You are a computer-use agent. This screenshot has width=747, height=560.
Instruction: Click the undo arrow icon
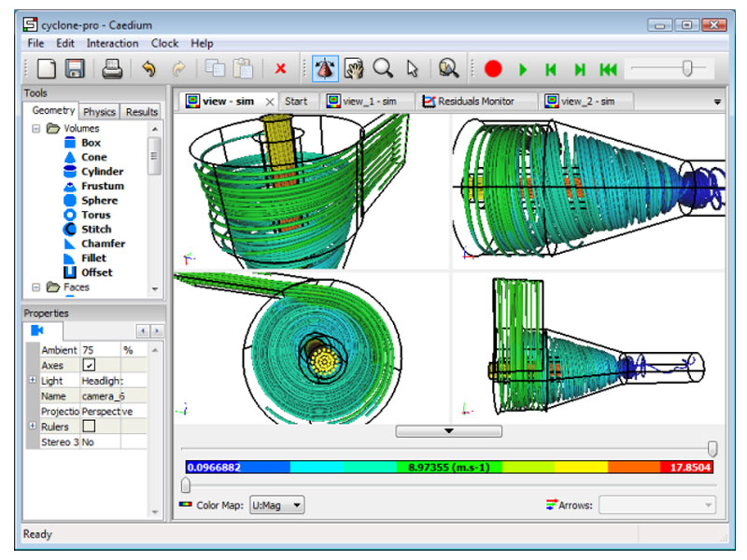148,68
